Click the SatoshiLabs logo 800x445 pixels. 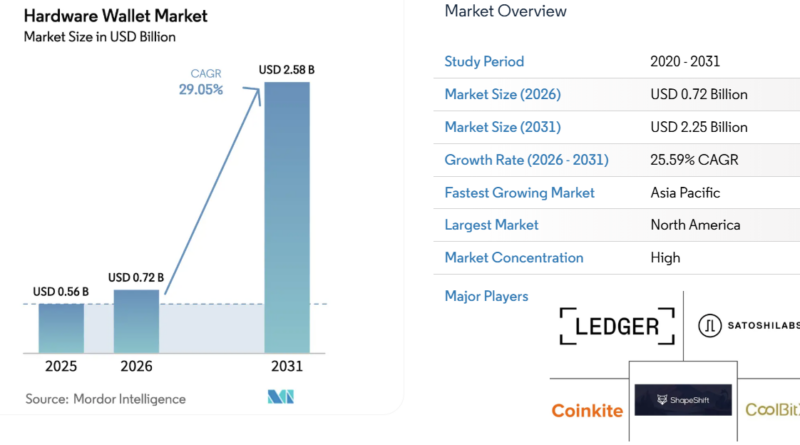point(748,326)
